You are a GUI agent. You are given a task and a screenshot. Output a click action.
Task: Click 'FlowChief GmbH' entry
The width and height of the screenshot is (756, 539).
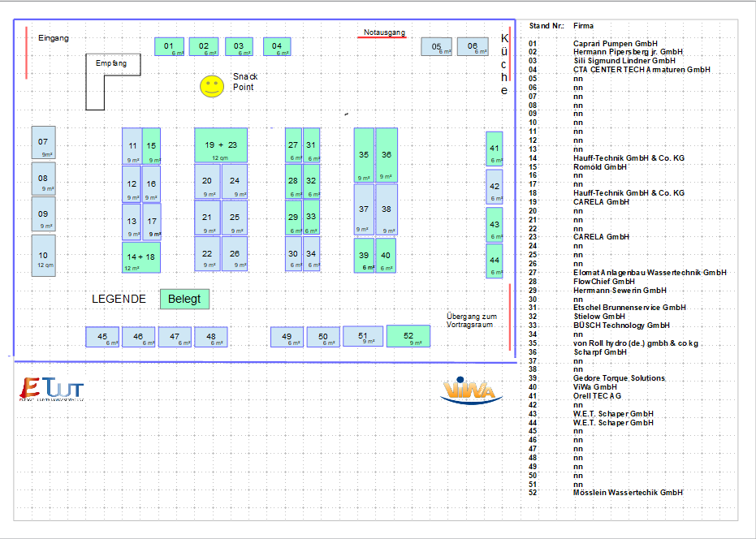click(x=604, y=282)
